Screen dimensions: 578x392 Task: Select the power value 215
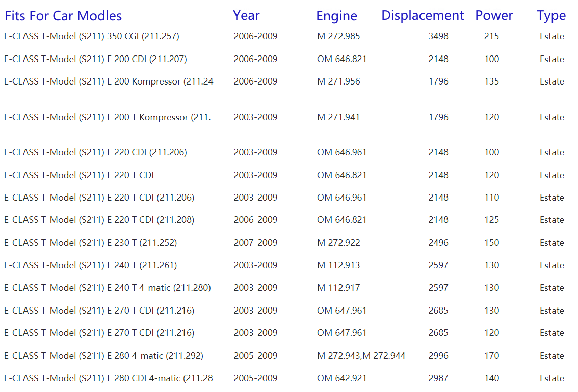[x=491, y=36]
